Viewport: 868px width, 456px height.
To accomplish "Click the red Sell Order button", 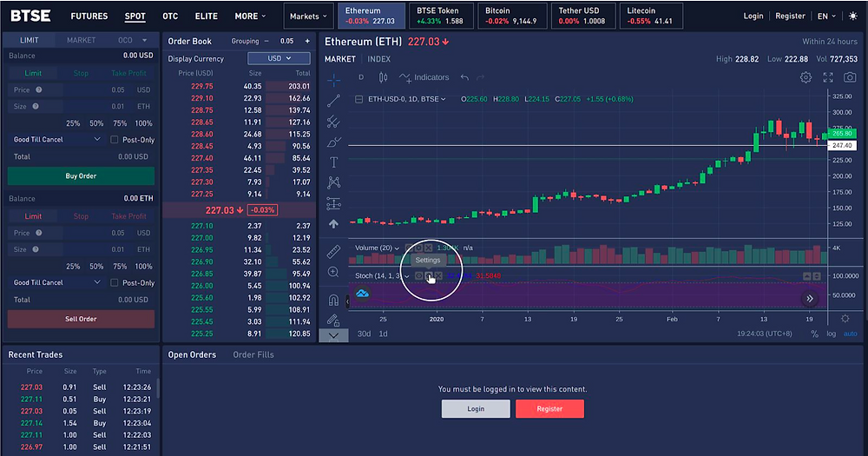I will (x=81, y=319).
